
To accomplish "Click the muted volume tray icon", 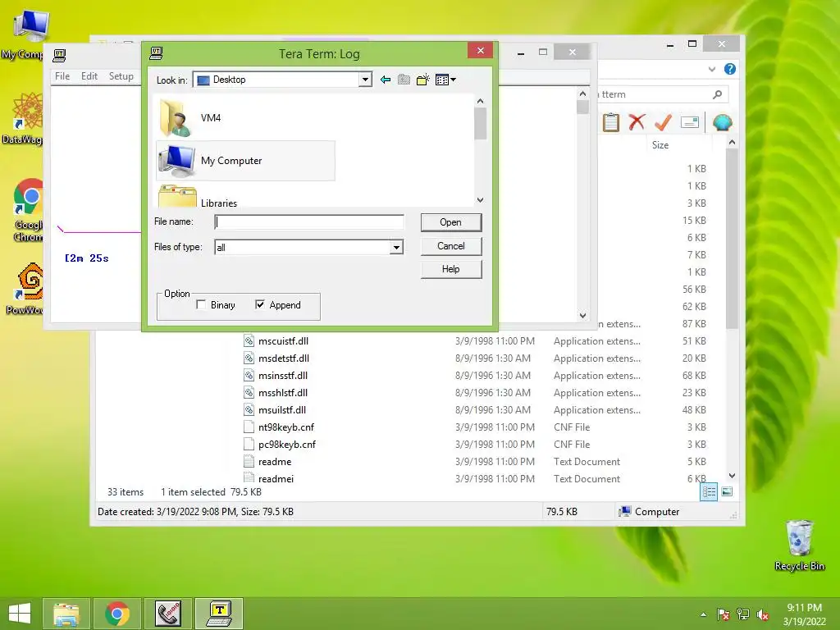I will coord(763,614).
